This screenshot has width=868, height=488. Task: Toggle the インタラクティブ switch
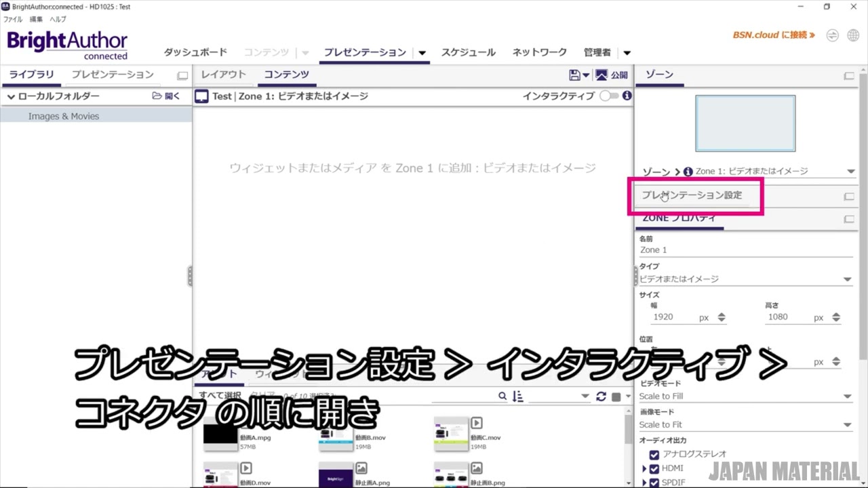coord(609,96)
